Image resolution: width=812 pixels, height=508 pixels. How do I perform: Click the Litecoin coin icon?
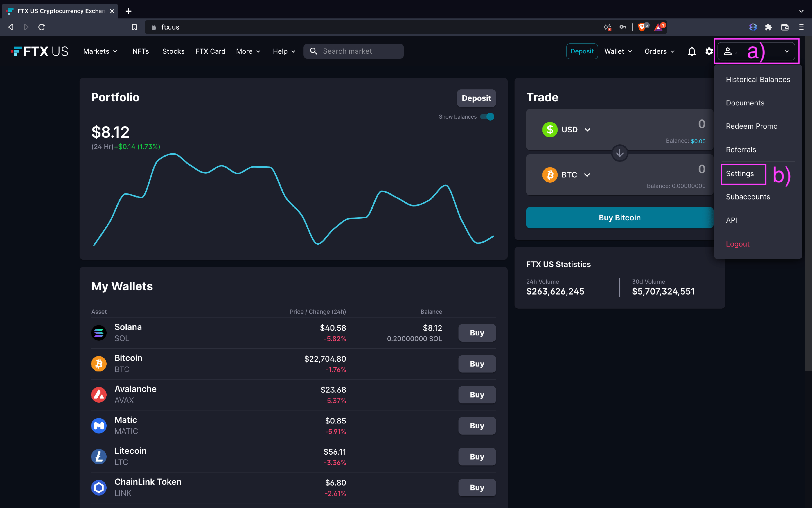99,457
